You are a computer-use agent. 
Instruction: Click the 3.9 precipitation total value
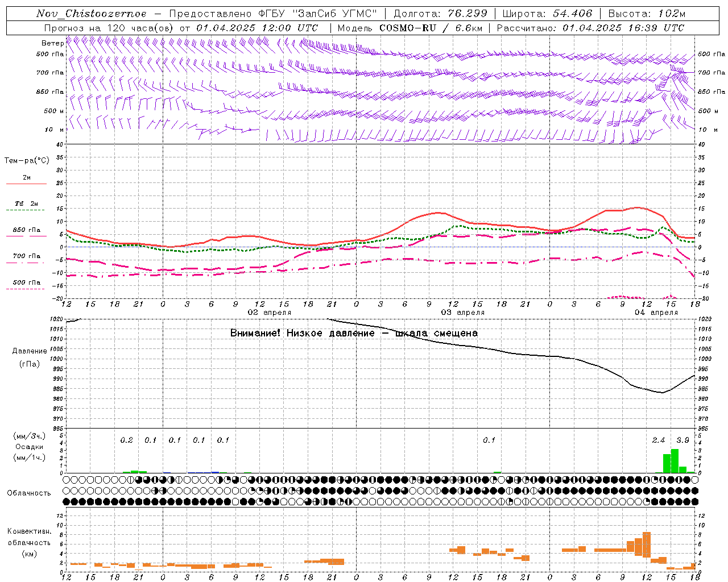pyautogui.click(x=682, y=440)
